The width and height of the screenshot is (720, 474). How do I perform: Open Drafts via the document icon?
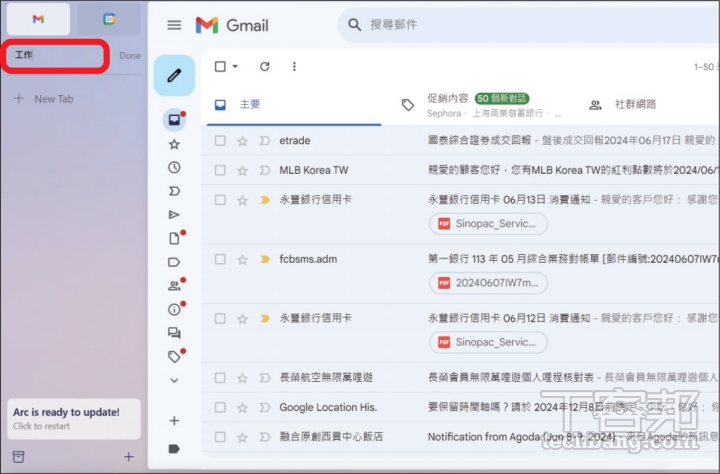click(174, 238)
